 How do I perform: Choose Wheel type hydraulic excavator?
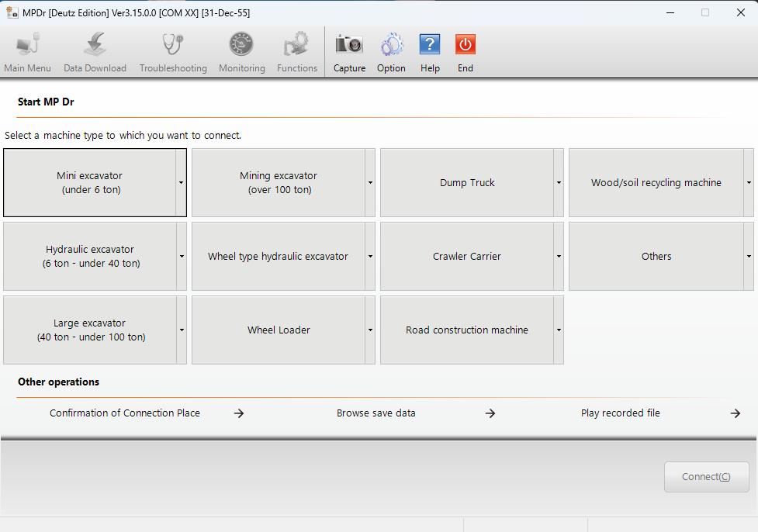[x=279, y=256]
